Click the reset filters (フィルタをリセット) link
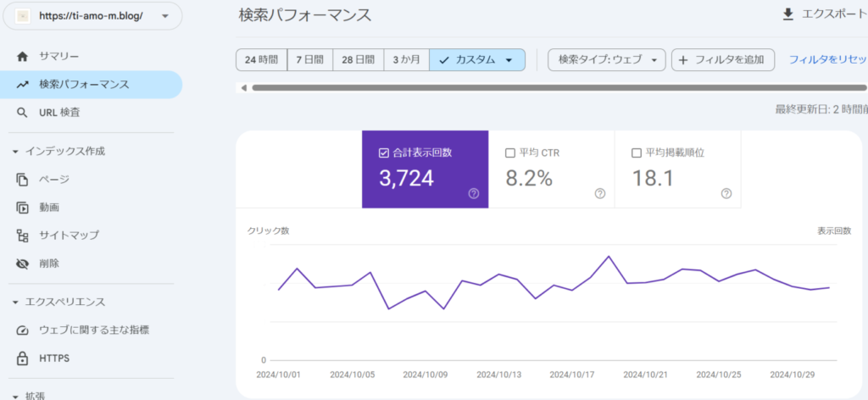 click(827, 60)
